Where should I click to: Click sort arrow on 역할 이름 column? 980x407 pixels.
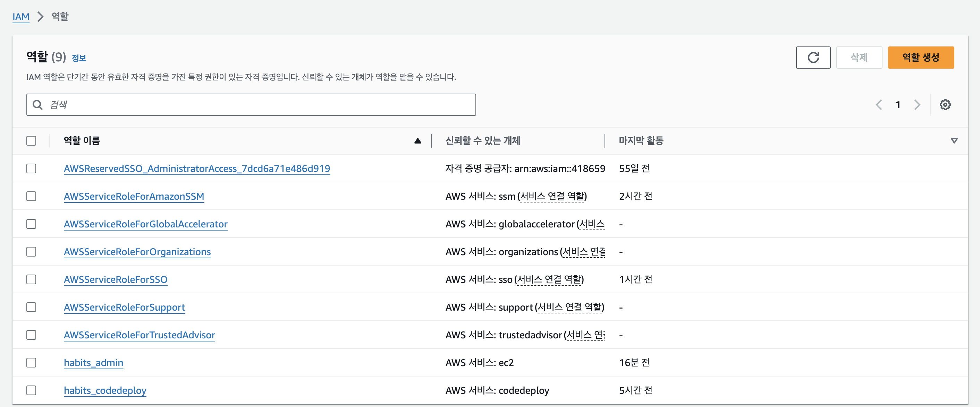(x=417, y=141)
